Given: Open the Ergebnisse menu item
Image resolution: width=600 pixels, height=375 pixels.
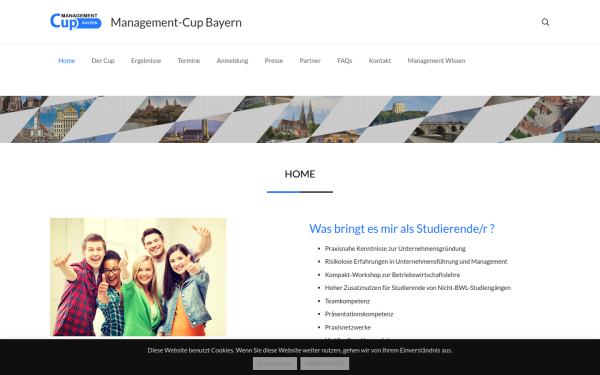Looking at the screenshot, I should tap(146, 60).
